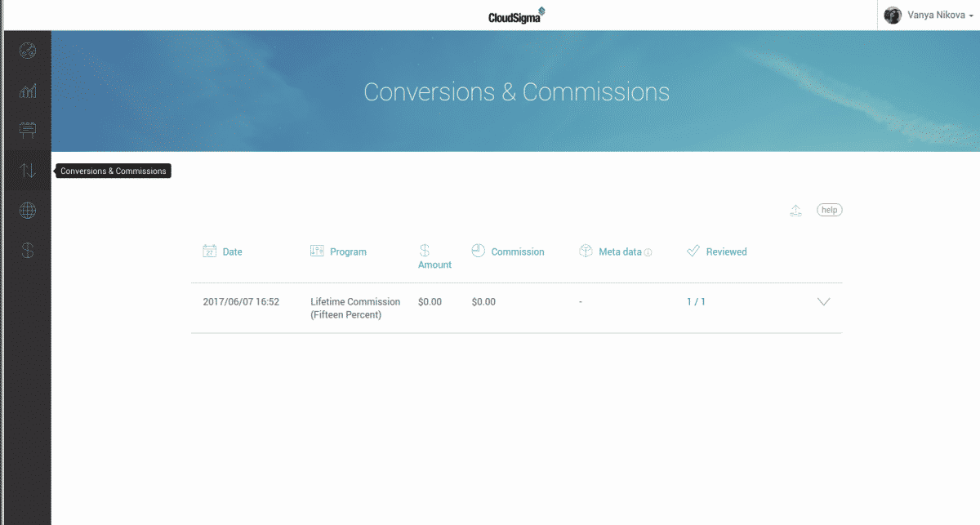The image size is (980, 525).
Task: Select the bar chart statistics icon
Action: click(x=27, y=91)
